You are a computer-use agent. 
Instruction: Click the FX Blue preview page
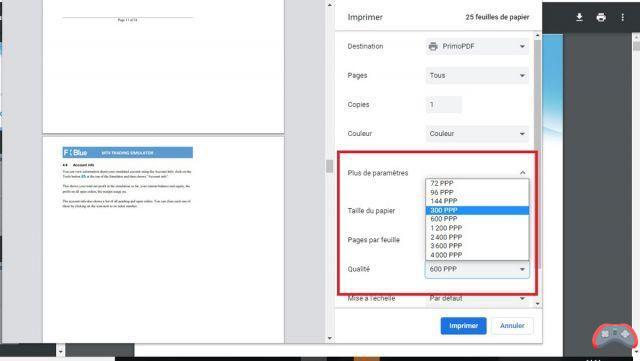(163, 240)
